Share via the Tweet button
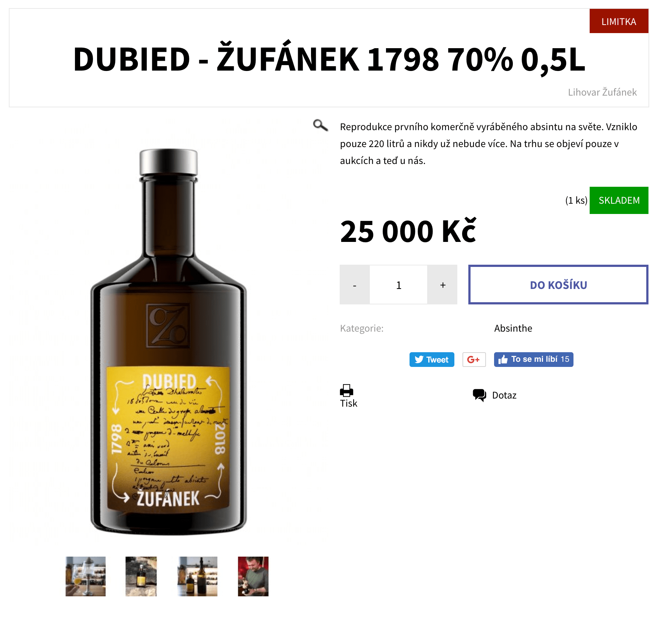The width and height of the screenshot is (672, 625). pyautogui.click(x=432, y=360)
